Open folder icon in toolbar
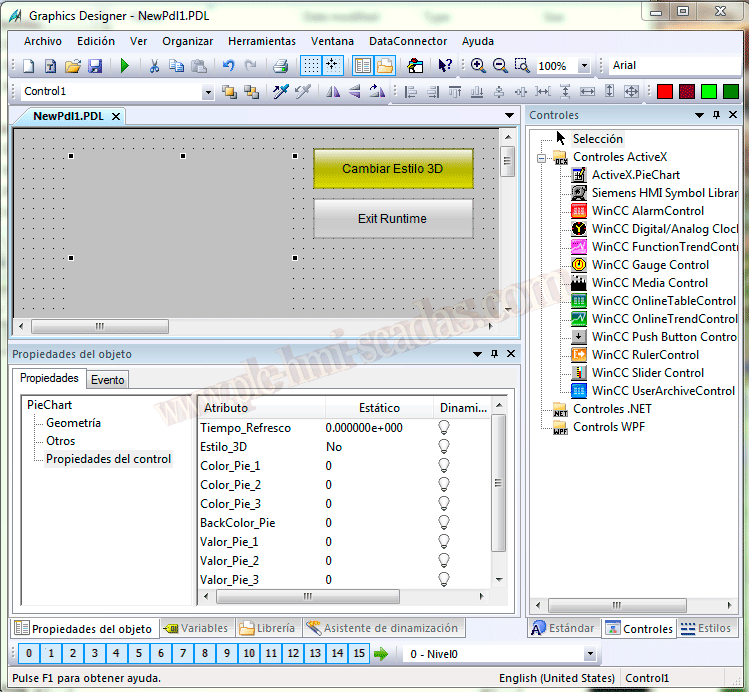The height and width of the screenshot is (692, 749). pyautogui.click(x=73, y=66)
